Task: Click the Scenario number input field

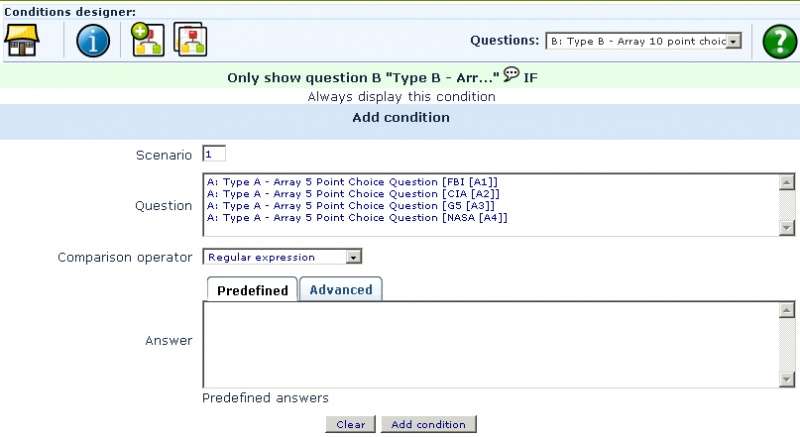Action: point(214,154)
